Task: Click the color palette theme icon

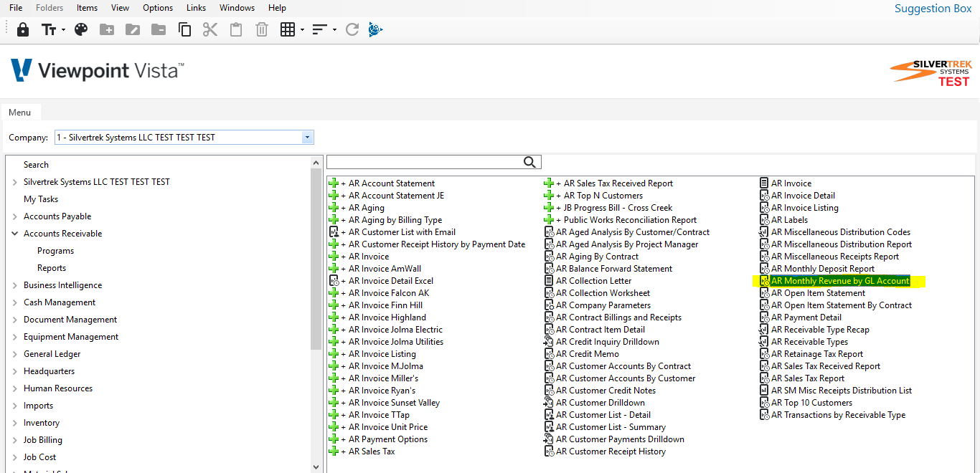Action: click(x=81, y=29)
